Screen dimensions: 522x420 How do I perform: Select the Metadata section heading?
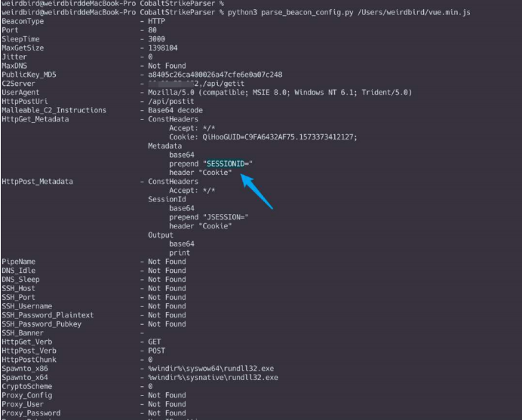coord(164,146)
